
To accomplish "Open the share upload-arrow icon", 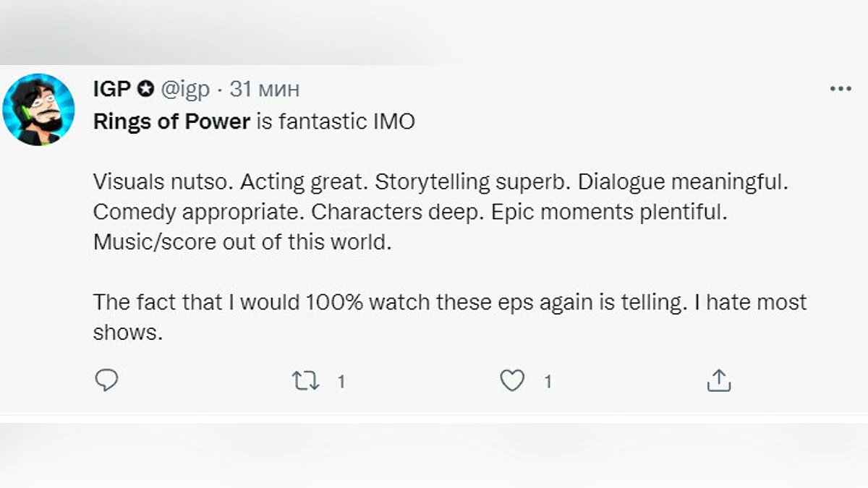I will [x=718, y=380].
